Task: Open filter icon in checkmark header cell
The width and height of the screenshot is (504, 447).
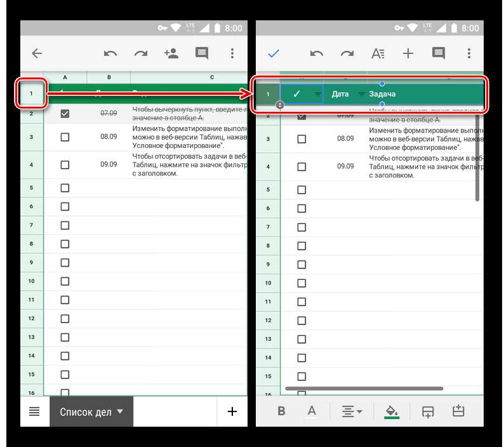Action: click(x=317, y=94)
